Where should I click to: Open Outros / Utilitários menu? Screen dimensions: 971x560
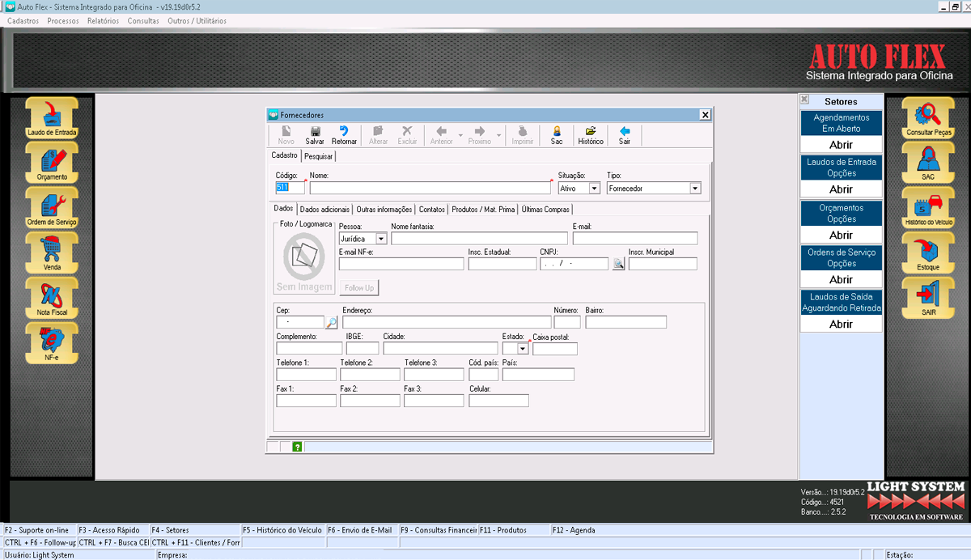point(197,20)
